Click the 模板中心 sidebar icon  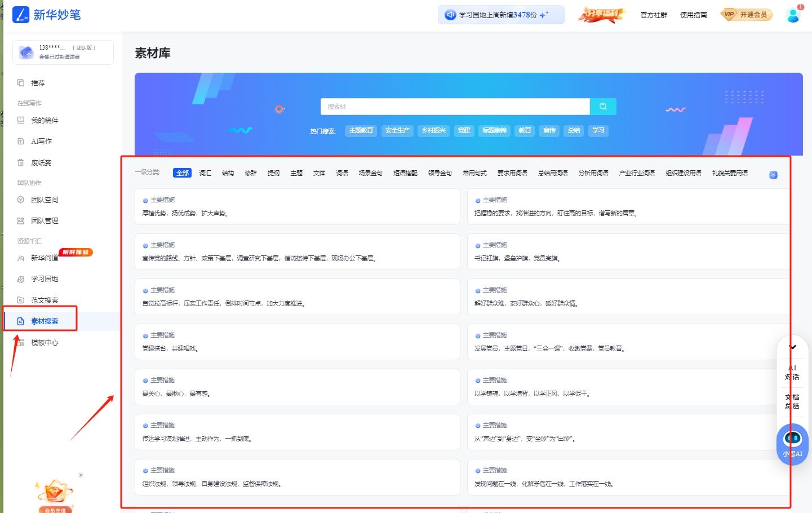pos(21,342)
